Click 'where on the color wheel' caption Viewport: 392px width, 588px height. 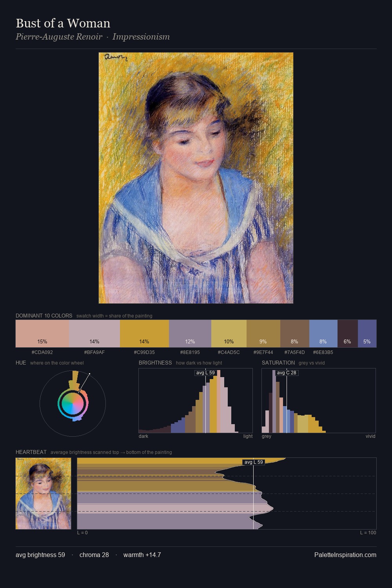coord(57,363)
